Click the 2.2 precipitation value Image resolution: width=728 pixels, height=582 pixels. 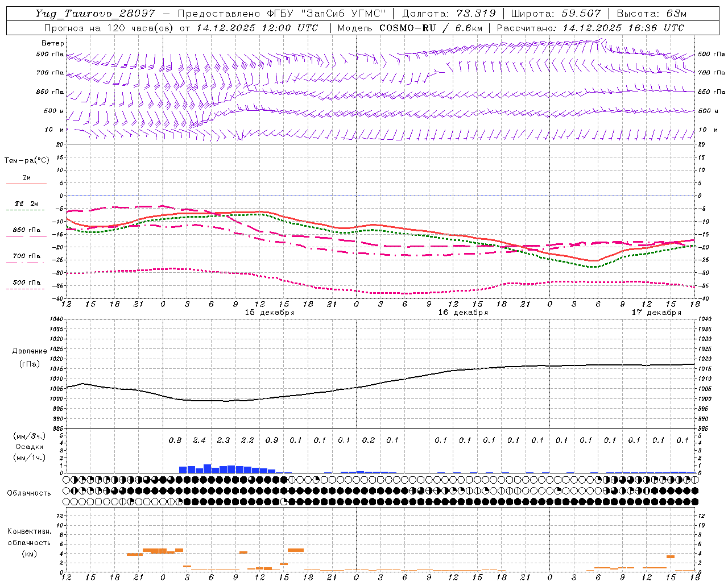pos(247,440)
